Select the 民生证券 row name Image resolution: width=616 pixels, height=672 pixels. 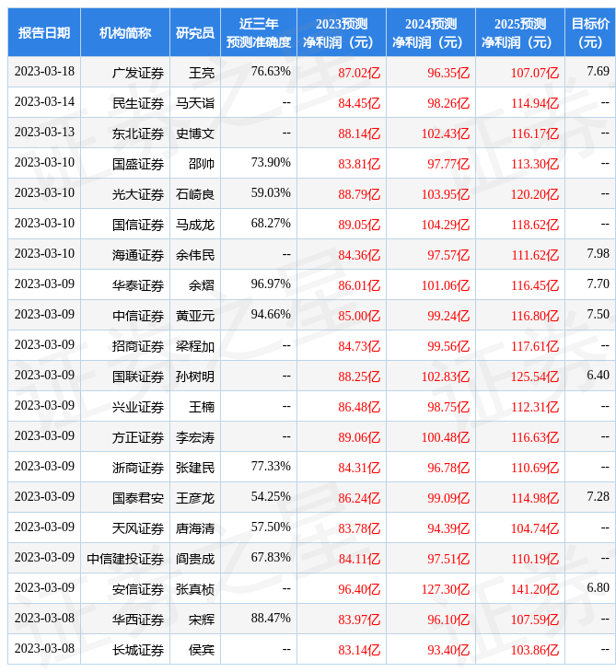(138, 102)
